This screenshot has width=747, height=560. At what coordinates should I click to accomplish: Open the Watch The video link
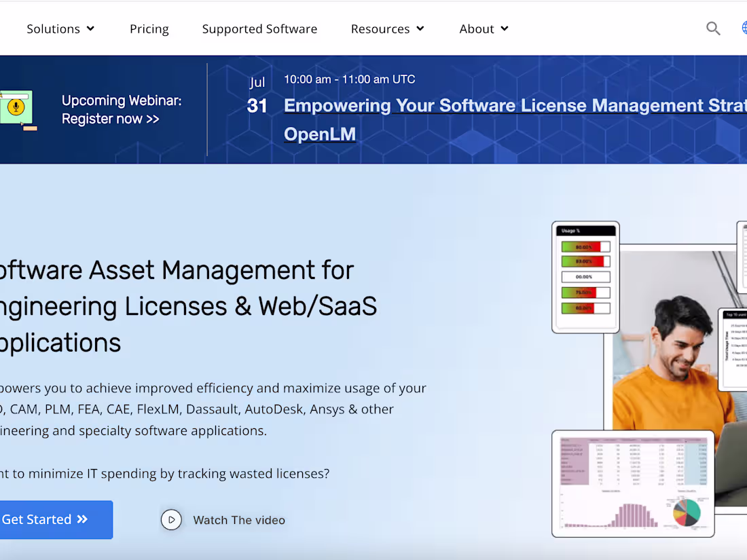(239, 519)
